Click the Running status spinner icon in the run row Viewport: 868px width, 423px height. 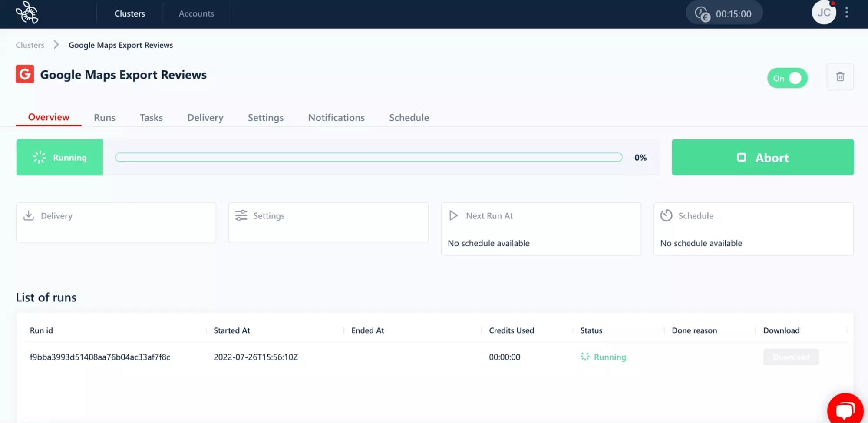pyautogui.click(x=585, y=357)
